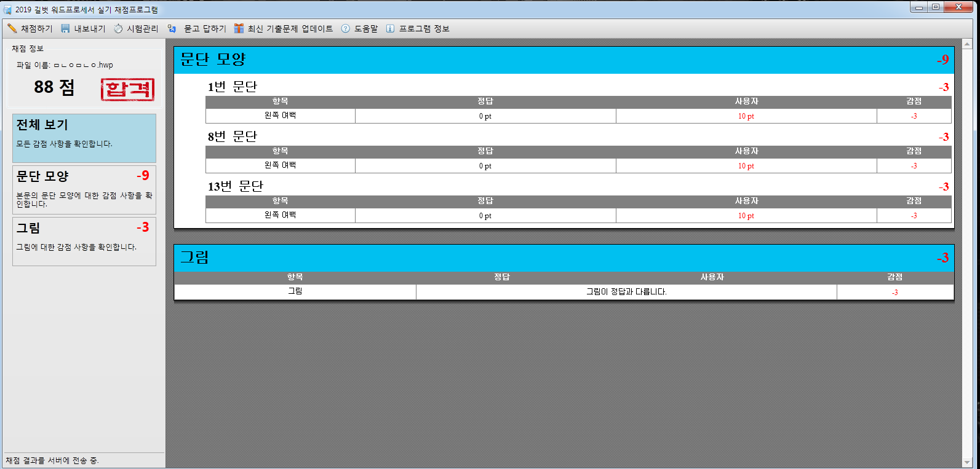Click 10 pt user value in 1번 문단
This screenshot has width=980, height=469.
[746, 116]
